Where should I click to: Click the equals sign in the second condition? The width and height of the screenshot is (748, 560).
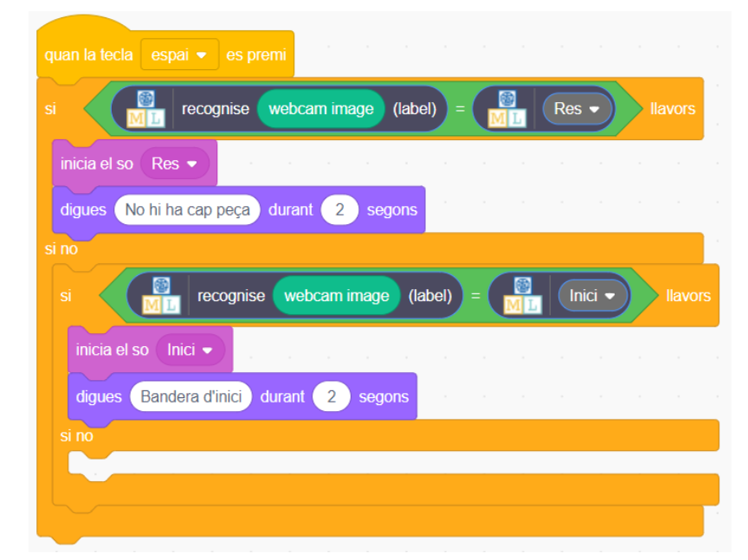(x=476, y=296)
